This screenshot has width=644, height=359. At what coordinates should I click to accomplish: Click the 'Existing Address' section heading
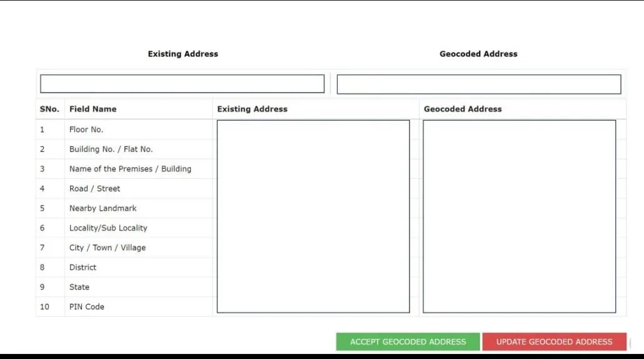click(x=183, y=54)
